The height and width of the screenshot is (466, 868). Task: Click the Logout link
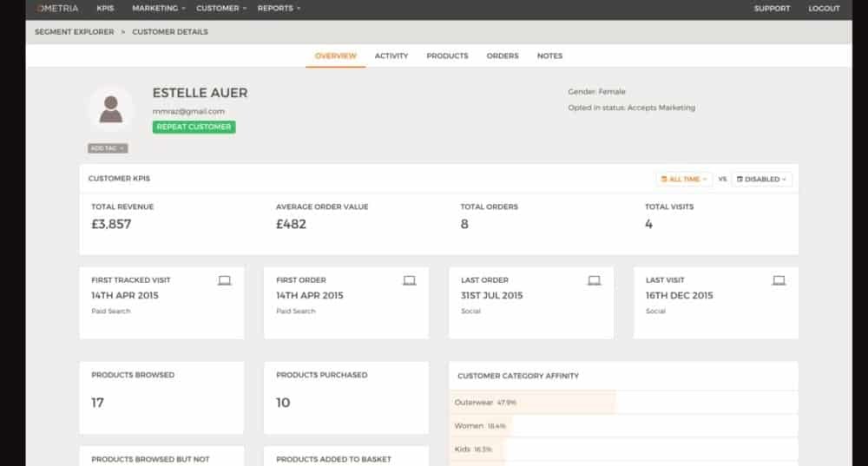point(824,9)
